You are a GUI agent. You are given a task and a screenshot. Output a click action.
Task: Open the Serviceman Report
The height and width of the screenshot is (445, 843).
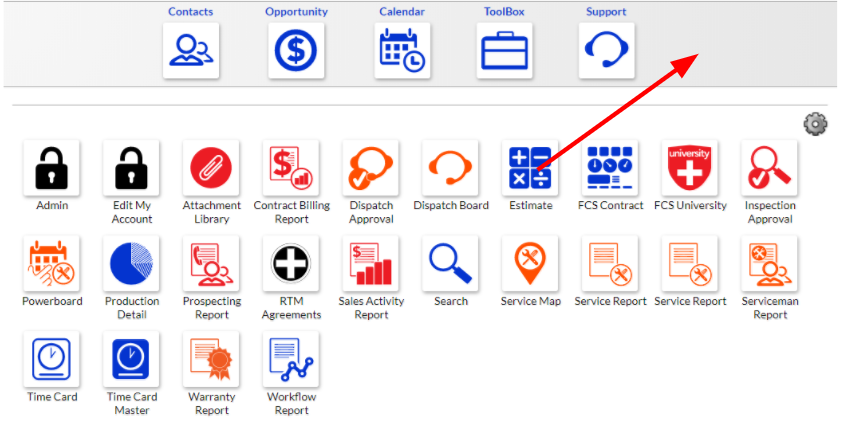[x=769, y=263]
